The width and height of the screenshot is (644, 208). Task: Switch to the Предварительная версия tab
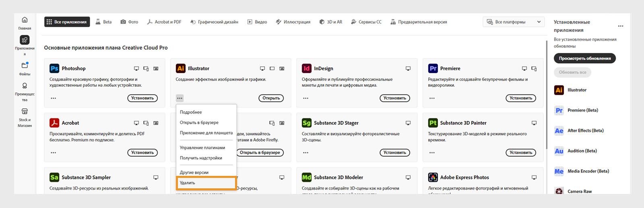[x=419, y=22]
